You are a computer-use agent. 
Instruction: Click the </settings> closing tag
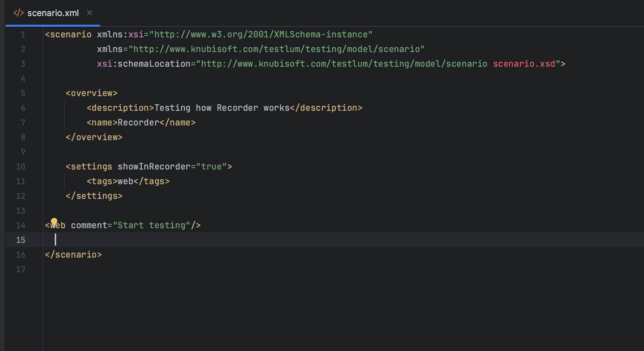pyautogui.click(x=94, y=196)
